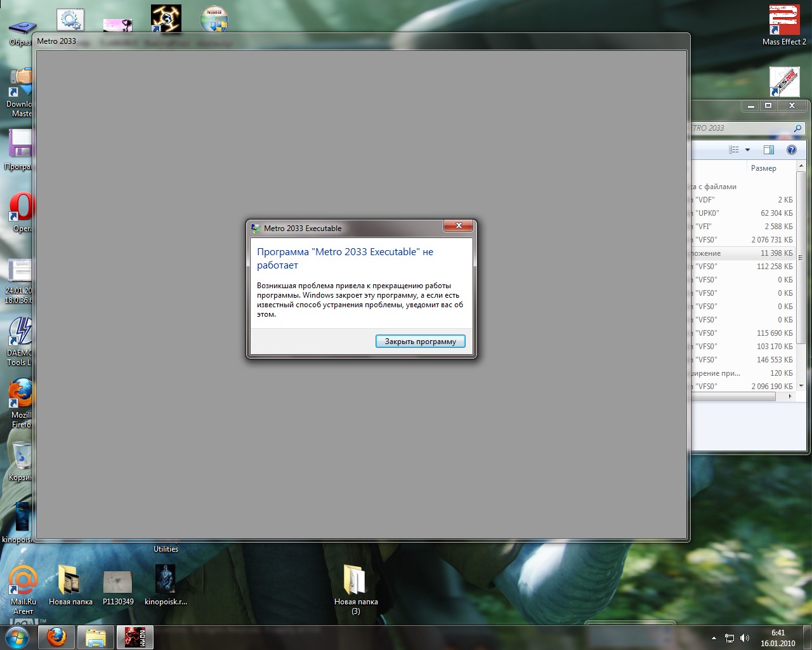Open the black-and-gold game shortcut on the desktop
Screen dimensions: 812x650
166,18
